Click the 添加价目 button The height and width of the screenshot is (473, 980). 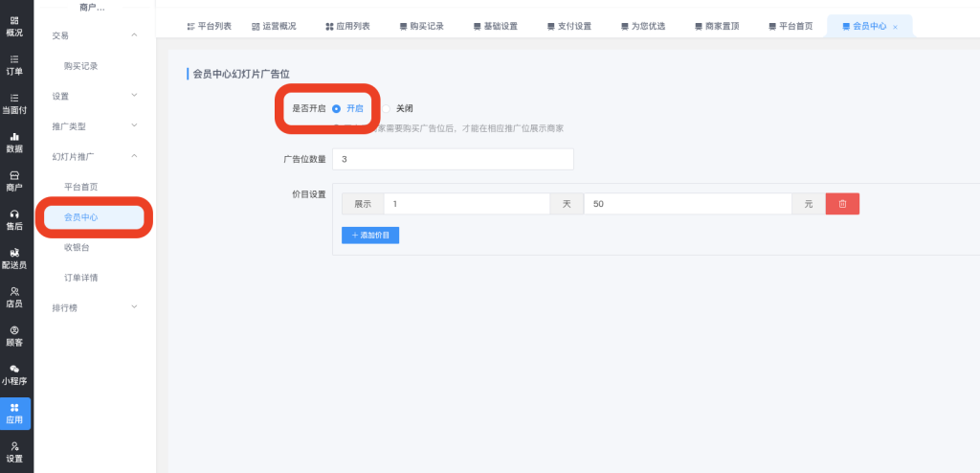pyautogui.click(x=370, y=235)
